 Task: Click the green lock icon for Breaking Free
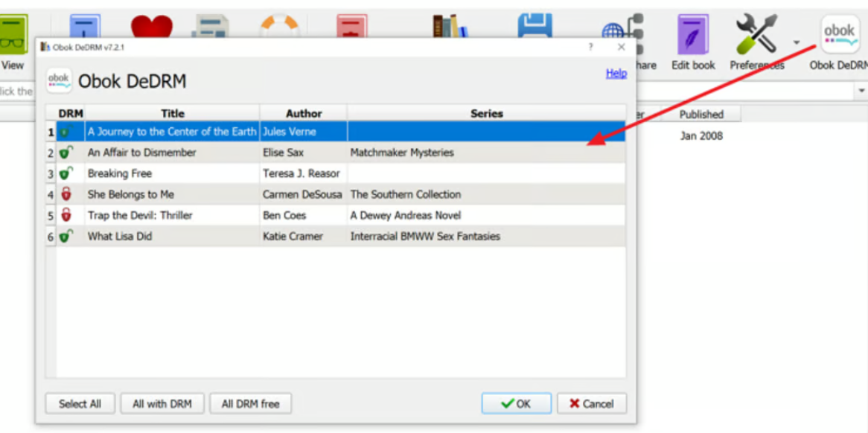pyautogui.click(x=66, y=173)
